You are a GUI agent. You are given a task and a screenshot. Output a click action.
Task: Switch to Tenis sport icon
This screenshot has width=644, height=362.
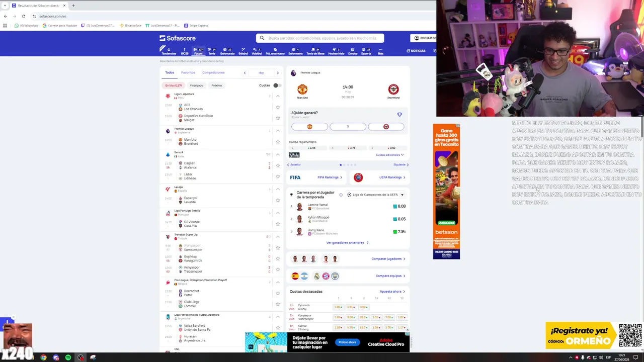[212, 51]
